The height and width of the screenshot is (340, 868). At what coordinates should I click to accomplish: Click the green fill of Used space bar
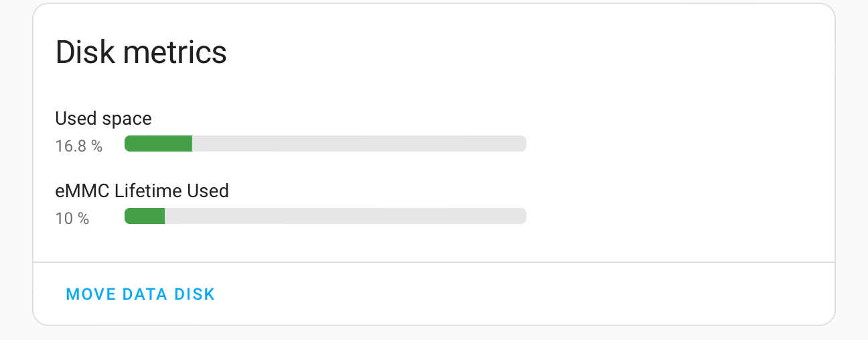(159, 144)
